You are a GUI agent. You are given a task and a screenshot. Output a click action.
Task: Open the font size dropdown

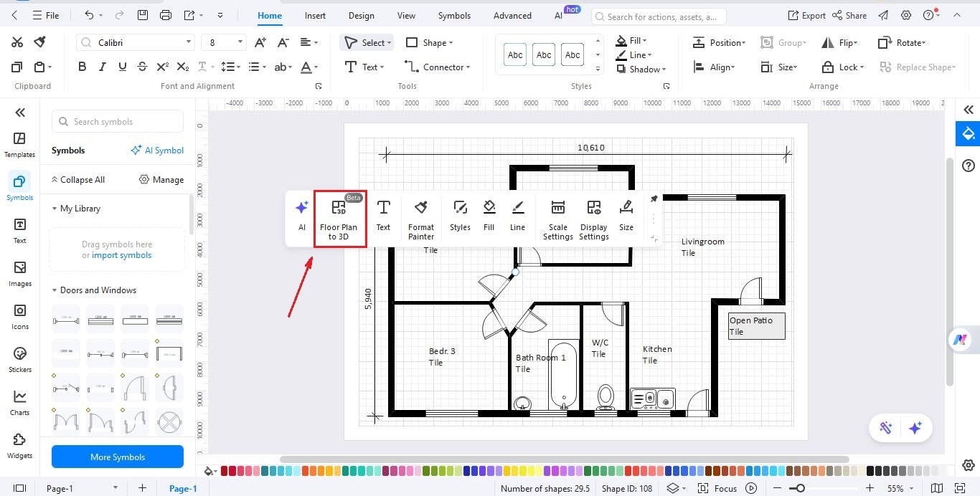pos(239,42)
